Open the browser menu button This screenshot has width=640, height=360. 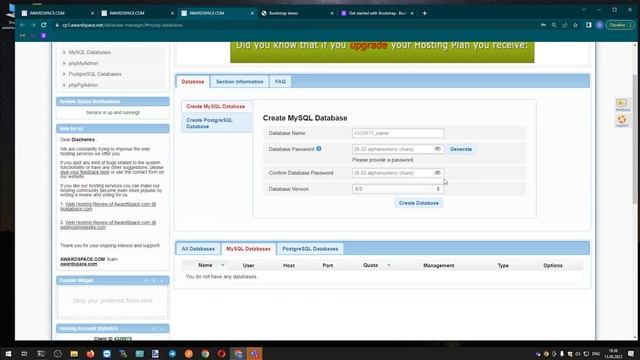[620, 25]
